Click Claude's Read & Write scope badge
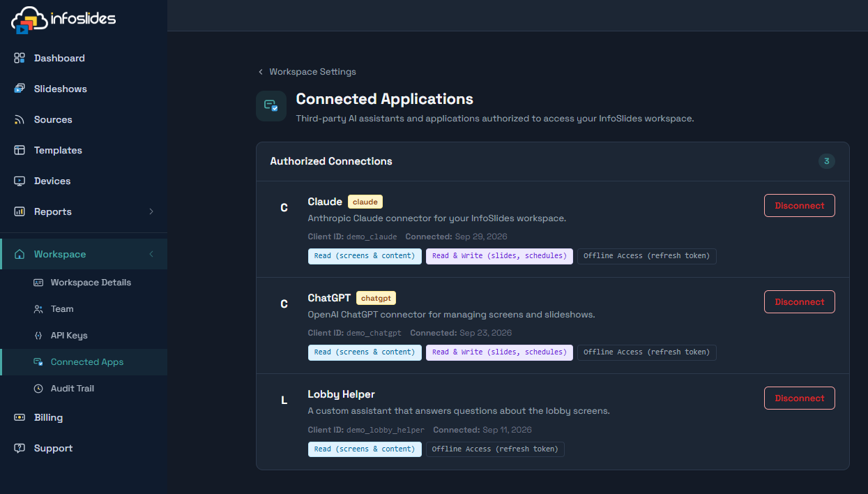This screenshot has height=494, width=868. (499, 256)
